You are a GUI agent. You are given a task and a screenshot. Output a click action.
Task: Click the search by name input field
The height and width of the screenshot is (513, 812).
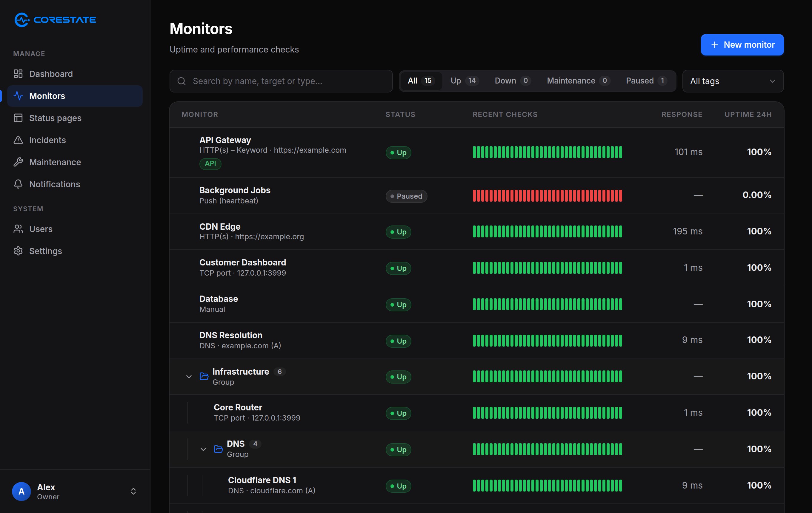pyautogui.click(x=281, y=81)
